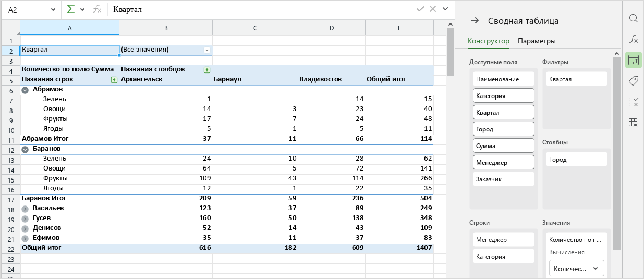Select column E header
The width and height of the screenshot is (644, 279).
(399, 28)
